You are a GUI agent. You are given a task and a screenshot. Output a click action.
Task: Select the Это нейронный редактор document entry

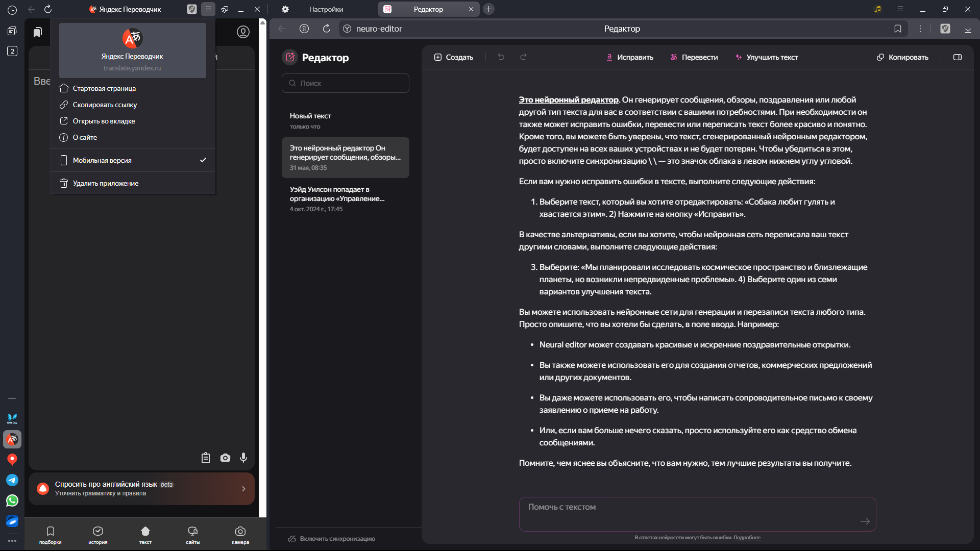[x=346, y=158]
